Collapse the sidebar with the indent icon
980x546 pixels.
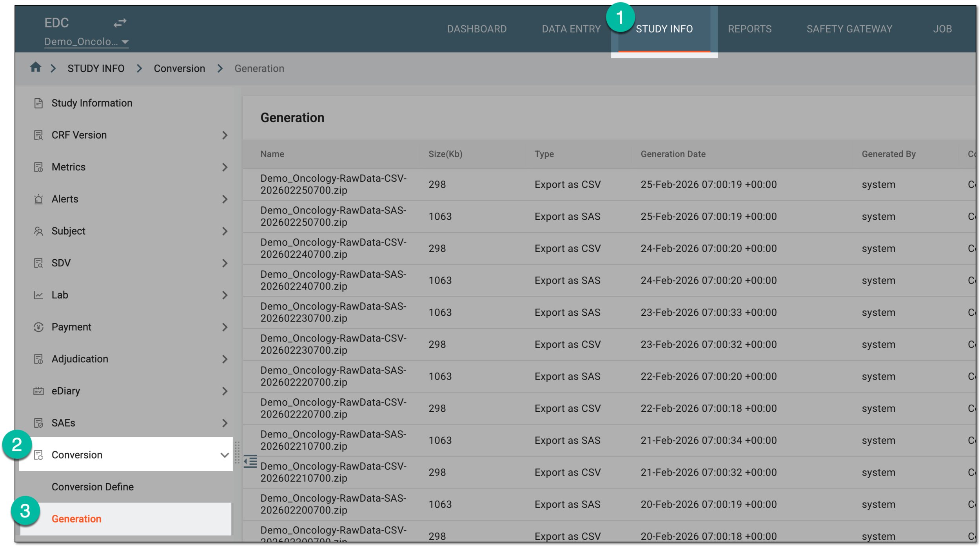[250, 461]
